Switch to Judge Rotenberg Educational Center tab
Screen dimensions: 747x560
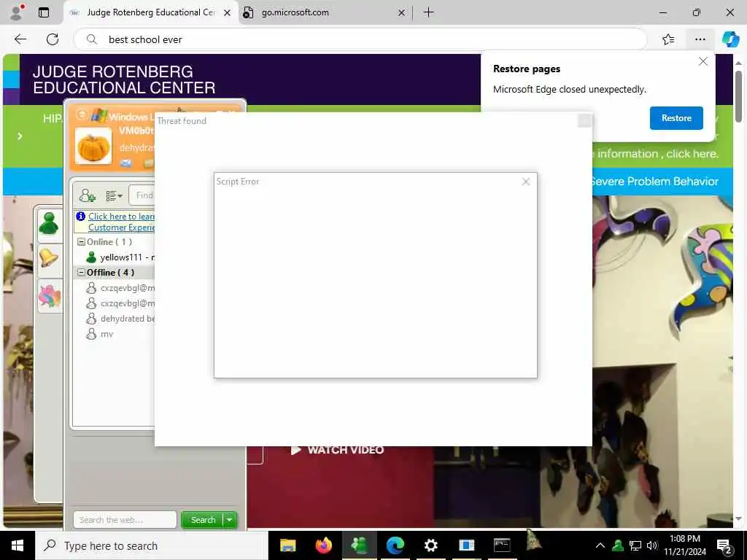(x=150, y=12)
